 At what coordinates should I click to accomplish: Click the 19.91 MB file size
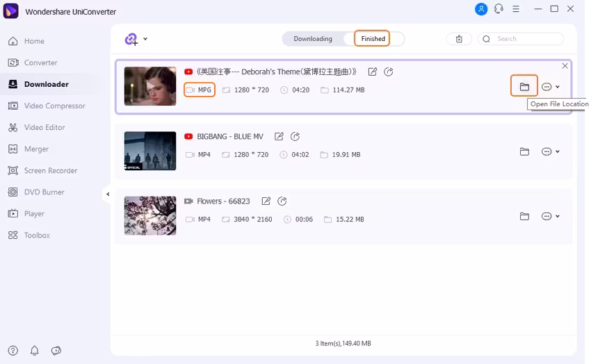(x=346, y=155)
